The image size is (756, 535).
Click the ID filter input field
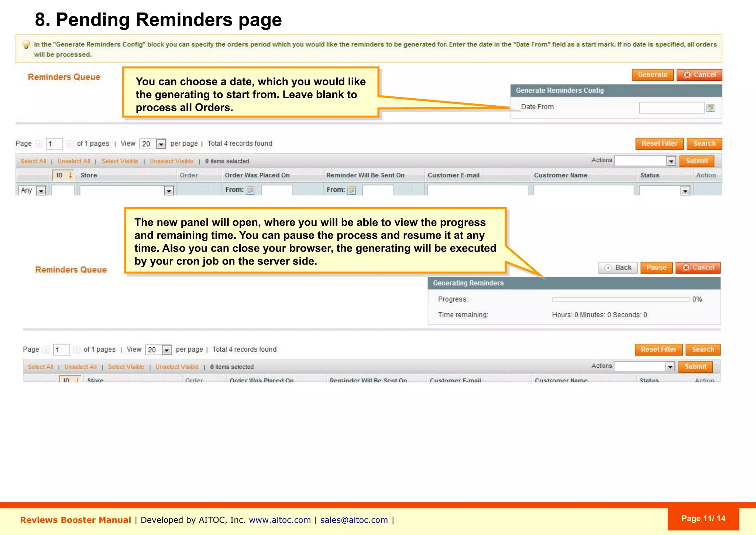point(63,190)
